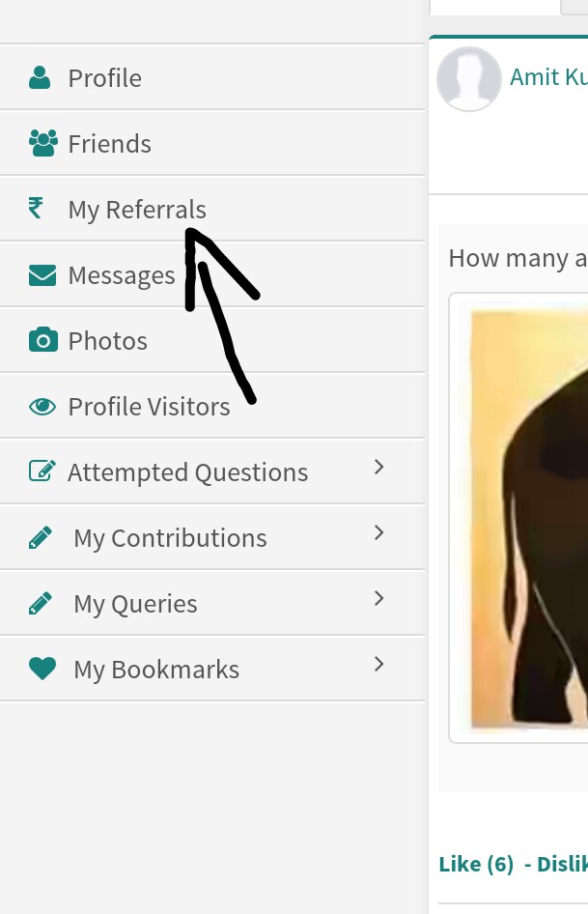Click the My Queries pencil icon
The height and width of the screenshot is (914, 588).
coord(41,604)
